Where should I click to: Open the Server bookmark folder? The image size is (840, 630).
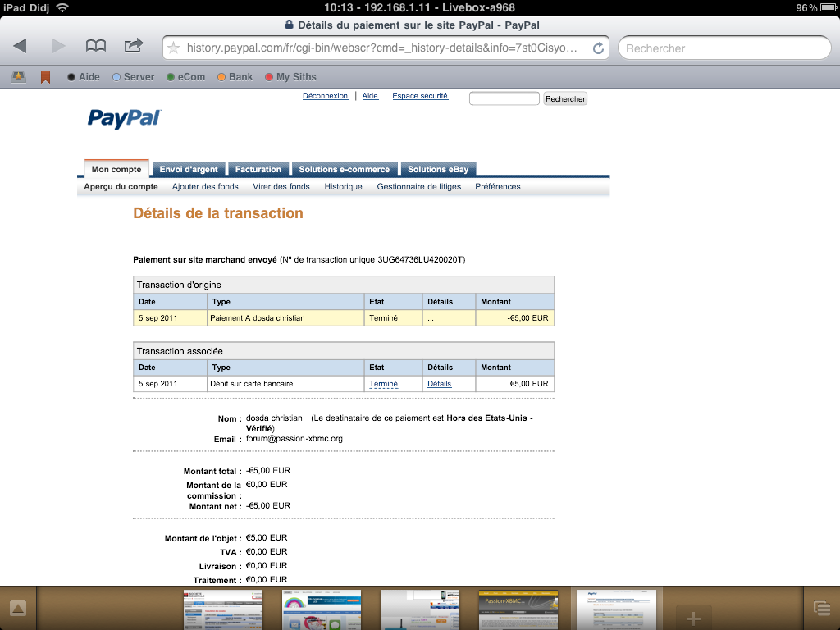click(134, 77)
